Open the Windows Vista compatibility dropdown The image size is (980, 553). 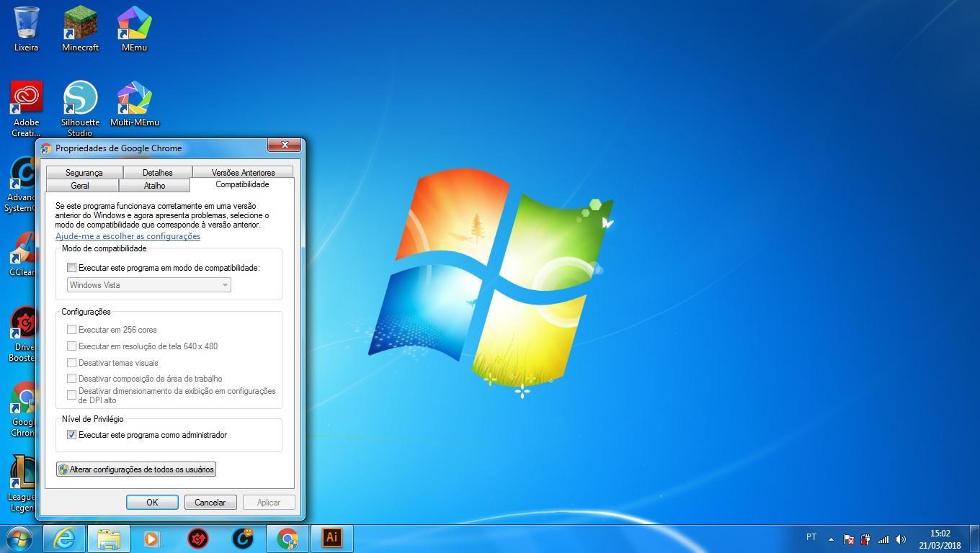pyautogui.click(x=148, y=285)
